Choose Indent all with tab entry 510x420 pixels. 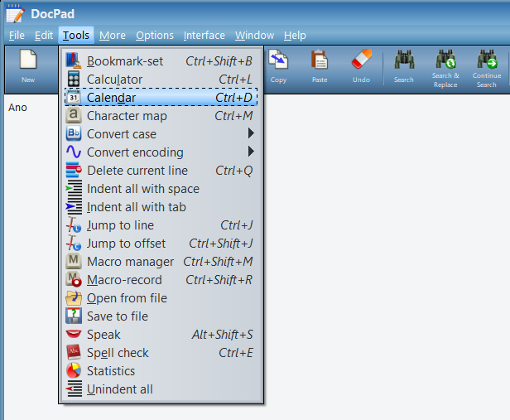click(161, 206)
